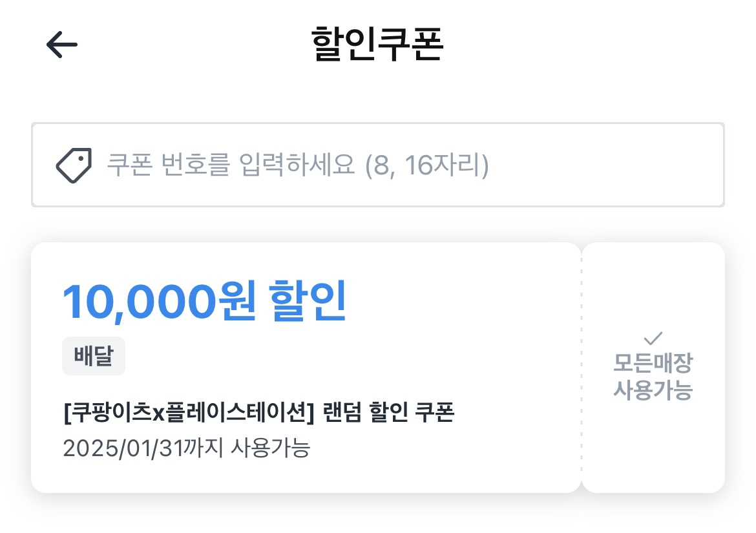756x533 pixels.
Task: Click the 할인 word in blue heading
Action: [x=308, y=302]
